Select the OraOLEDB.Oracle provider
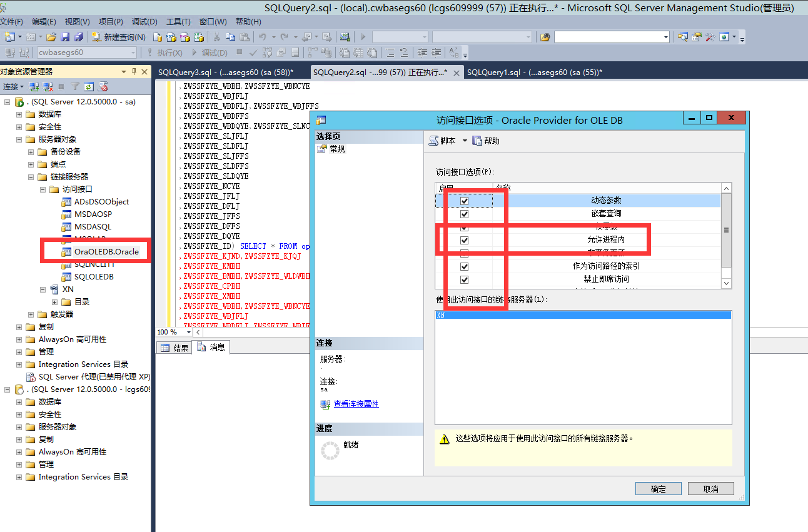This screenshot has height=532, width=808. pyautogui.click(x=106, y=252)
